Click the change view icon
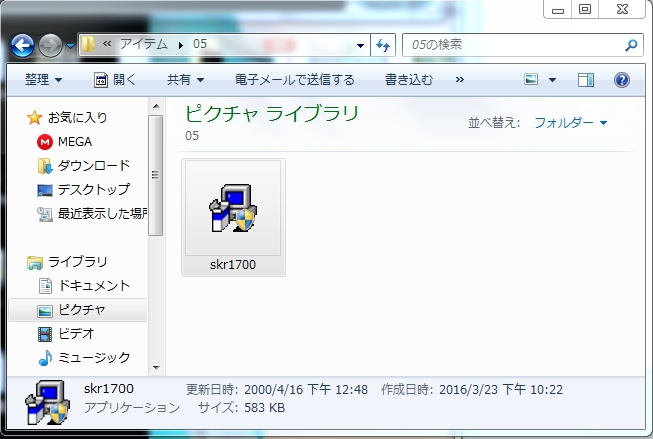653x439 pixels. (x=531, y=79)
